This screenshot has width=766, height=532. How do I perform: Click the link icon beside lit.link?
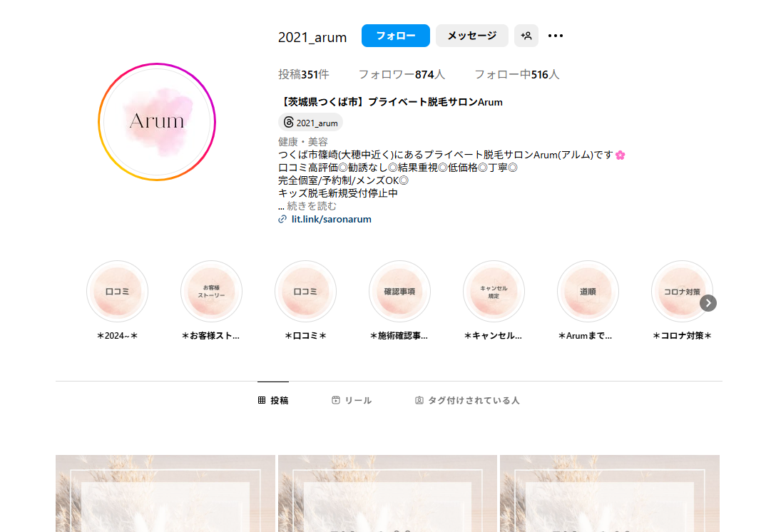(282, 220)
